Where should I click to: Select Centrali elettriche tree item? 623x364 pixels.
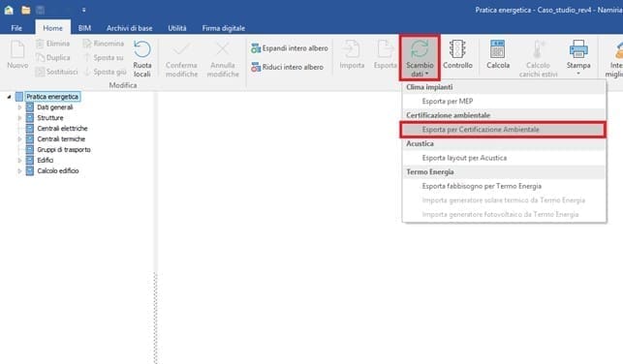tap(62, 129)
